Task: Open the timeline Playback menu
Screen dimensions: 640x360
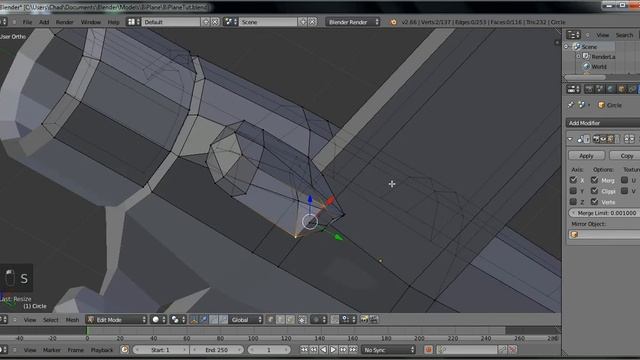Action: click(x=102, y=350)
